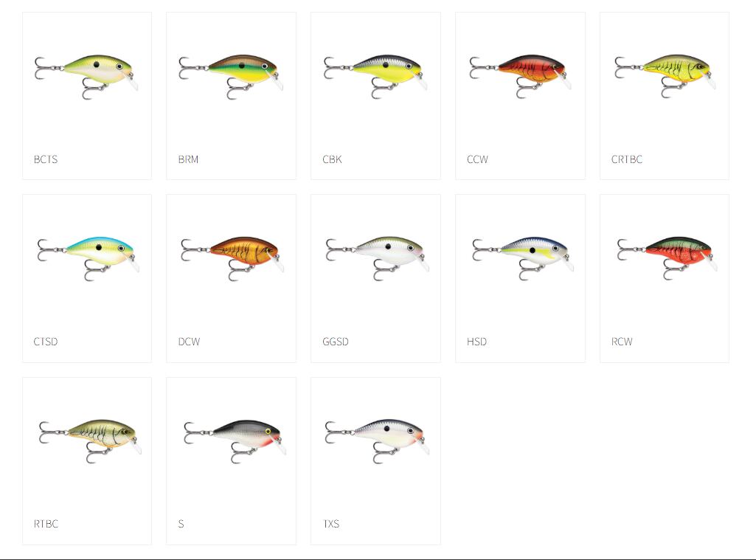
Task: Click the BCTS color code label
Action: (46, 159)
